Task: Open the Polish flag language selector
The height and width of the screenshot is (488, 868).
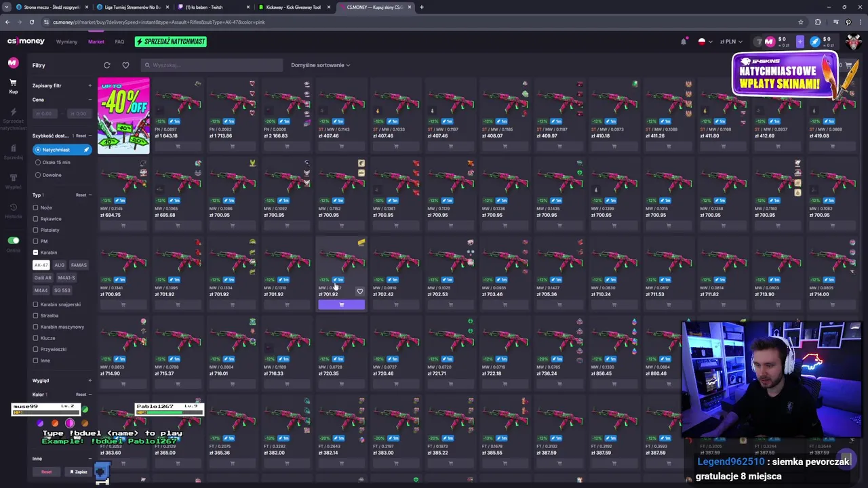Action: (705, 41)
